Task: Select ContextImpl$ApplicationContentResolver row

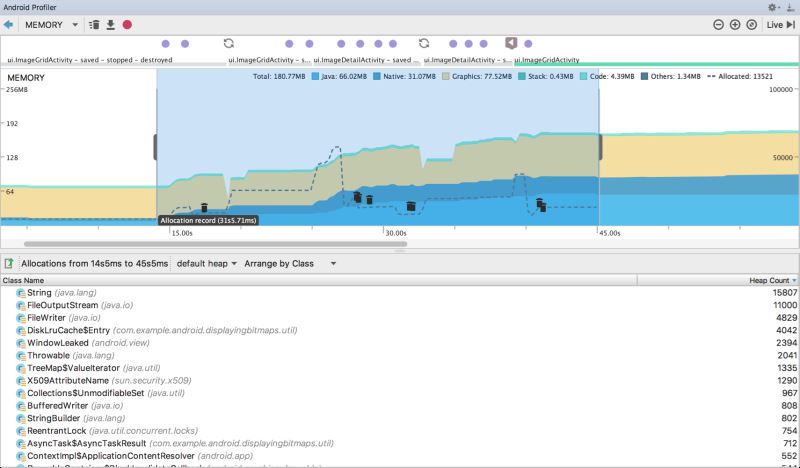Action: pos(400,456)
